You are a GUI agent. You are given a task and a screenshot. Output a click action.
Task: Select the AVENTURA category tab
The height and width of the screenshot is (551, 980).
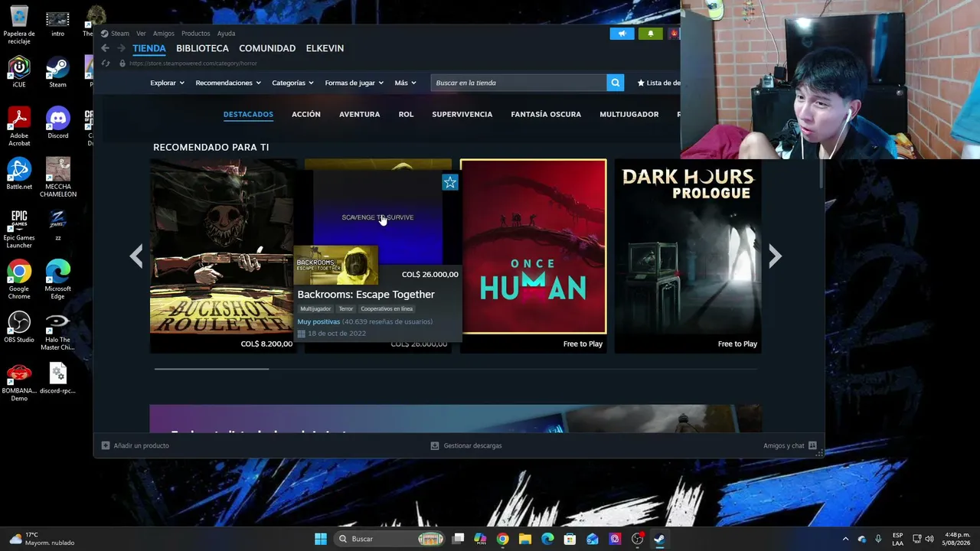[359, 114]
